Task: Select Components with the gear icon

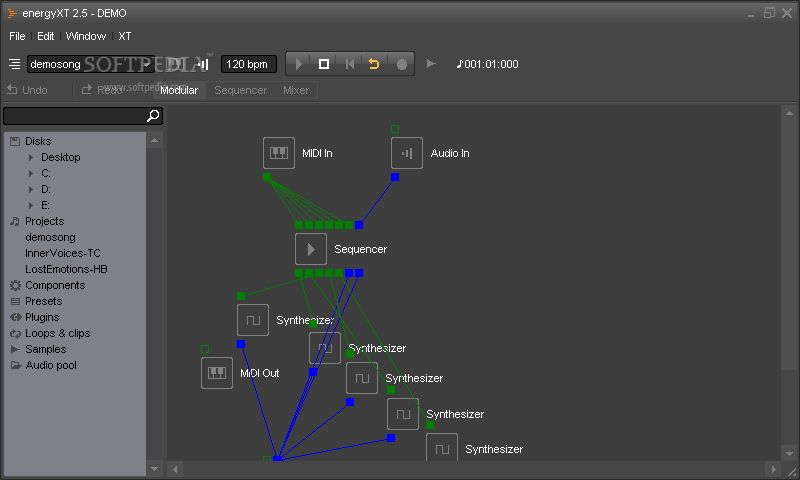Action: [x=55, y=285]
